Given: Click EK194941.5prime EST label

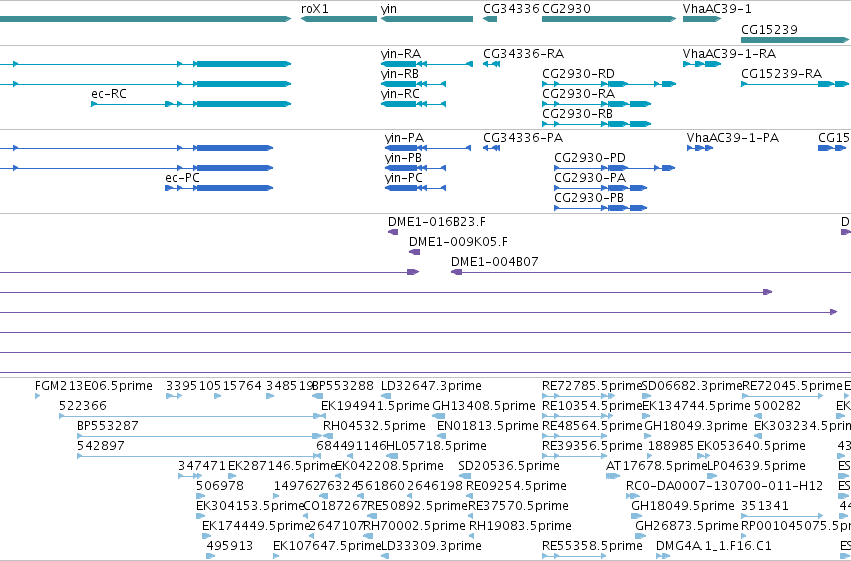Looking at the screenshot, I should point(375,406).
